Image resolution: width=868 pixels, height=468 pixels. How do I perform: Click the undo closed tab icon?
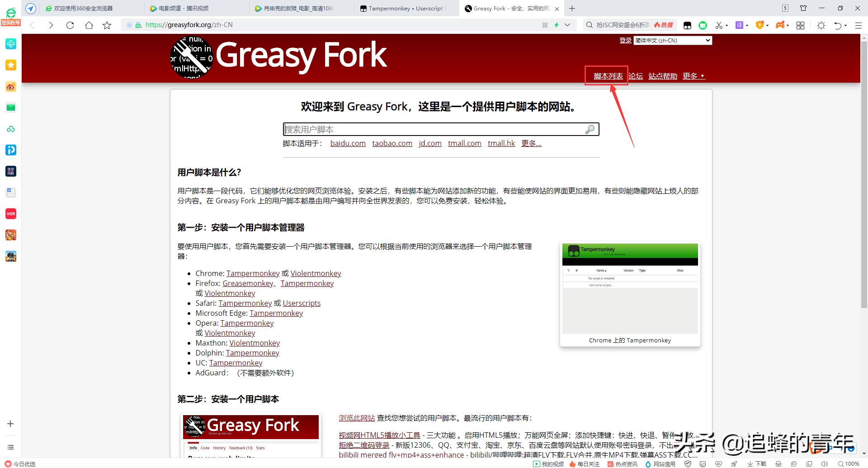point(838,25)
